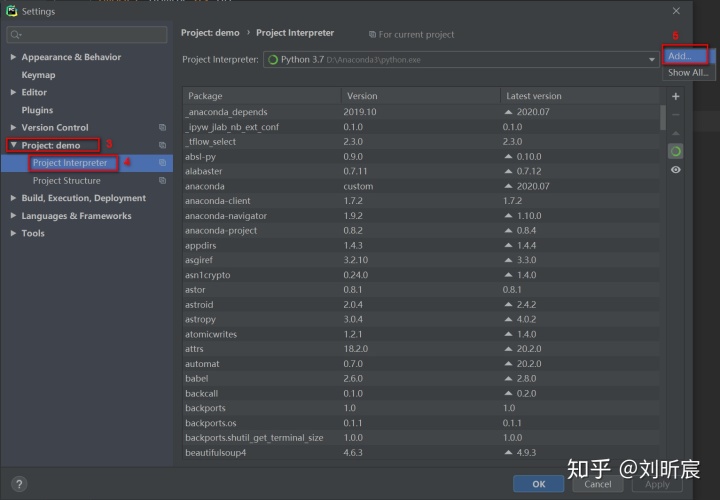Collapse the Project: demo section arrow
Image resolution: width=720 pixels, height=500 pixels.
(x=13, y=145)
